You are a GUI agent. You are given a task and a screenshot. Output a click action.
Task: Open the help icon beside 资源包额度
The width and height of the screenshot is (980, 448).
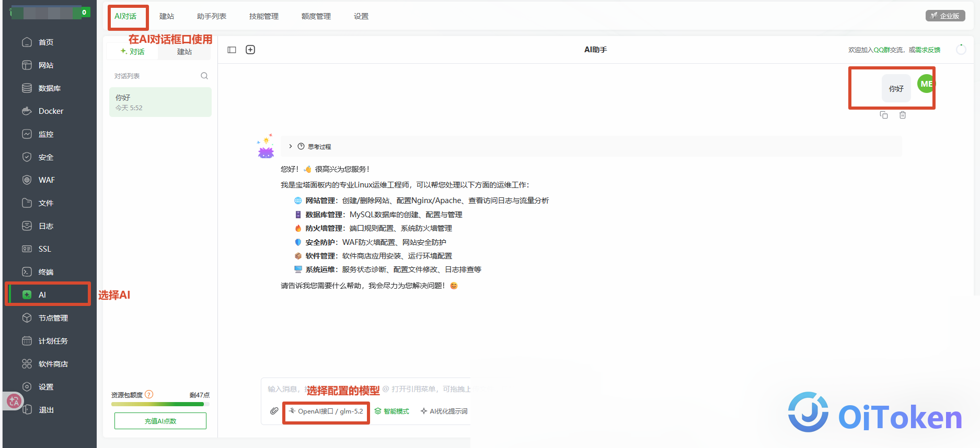point(149,394)
